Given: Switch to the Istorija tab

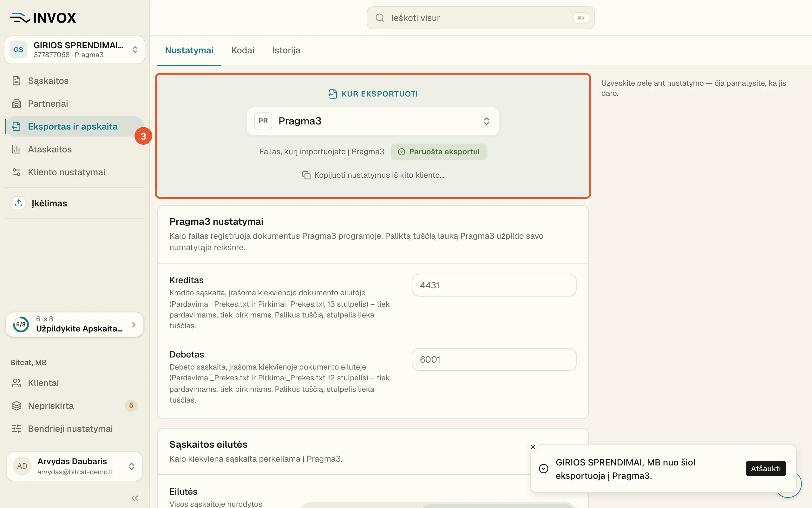Looking at the screenshot, I should (286, 50).
